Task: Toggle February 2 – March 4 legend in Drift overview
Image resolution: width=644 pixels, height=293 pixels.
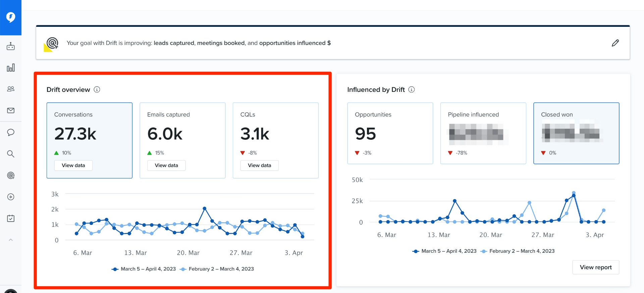Action: [217, 269]
